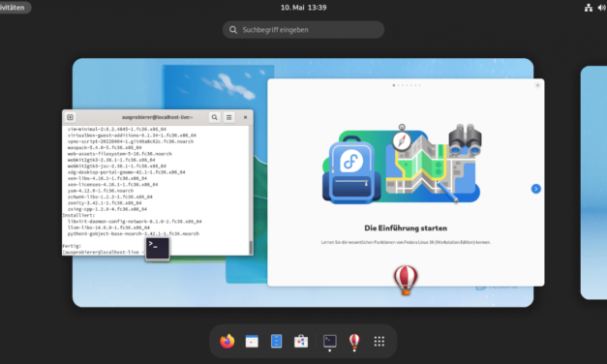Click the line vim-minimal-2:8.2.4845-1.fc36.x86_64
Viewport: 607px width, 364px height.
pos(117,129)
